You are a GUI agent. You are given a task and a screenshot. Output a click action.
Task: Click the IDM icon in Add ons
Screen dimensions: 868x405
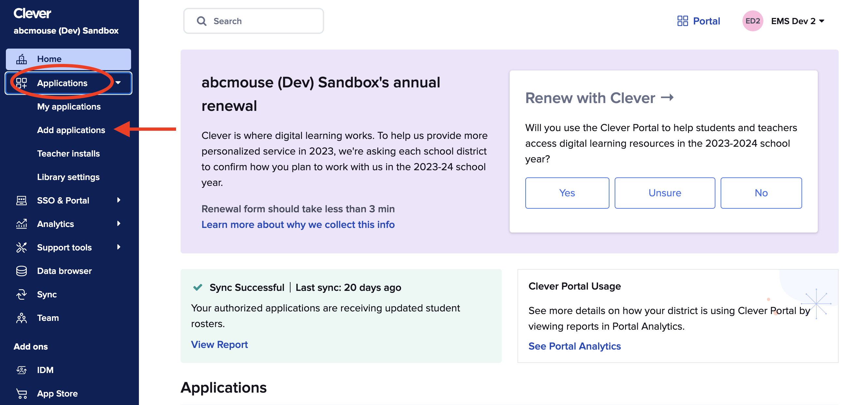[22, 370]
